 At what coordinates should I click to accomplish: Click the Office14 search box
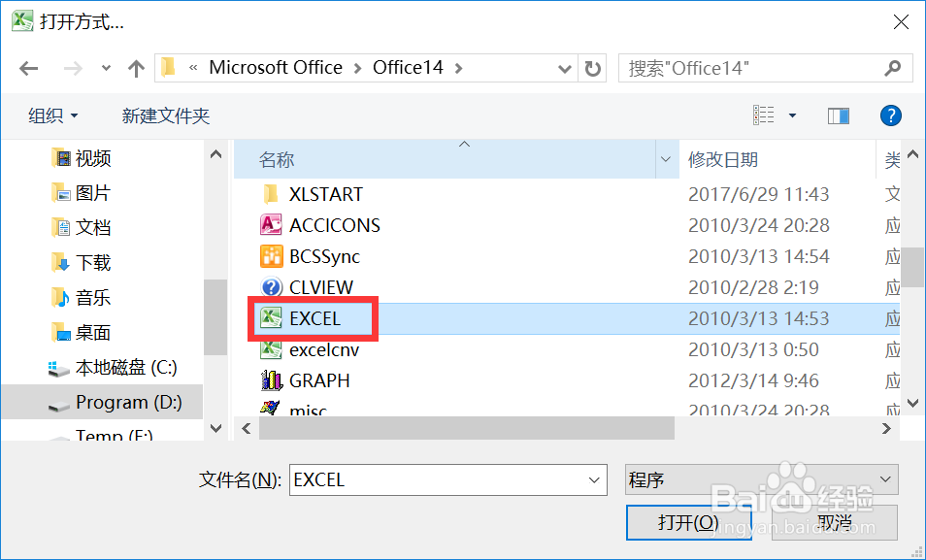(x=752, y=68)
